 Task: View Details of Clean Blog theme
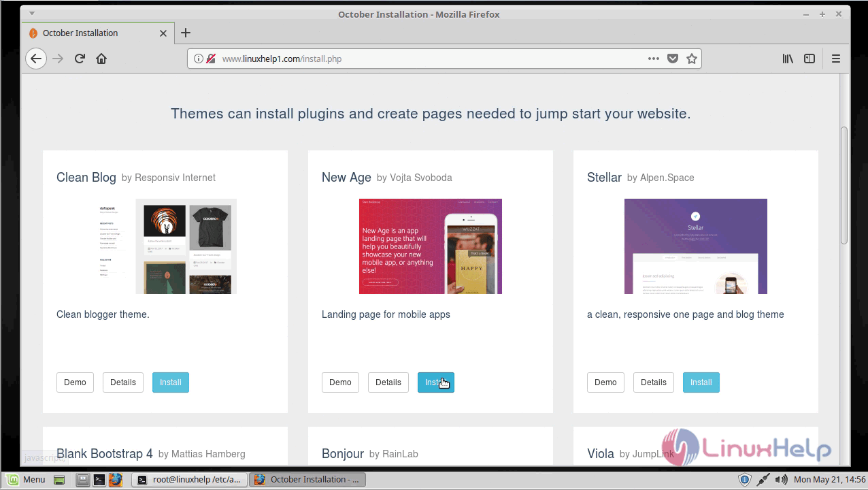[123, 382]
